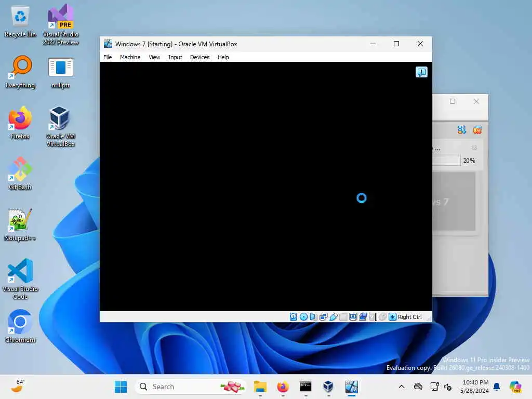Open Visual Studio Code desktop shortcut
This screenshot has height=399, width=532.
tap(20, 279)
